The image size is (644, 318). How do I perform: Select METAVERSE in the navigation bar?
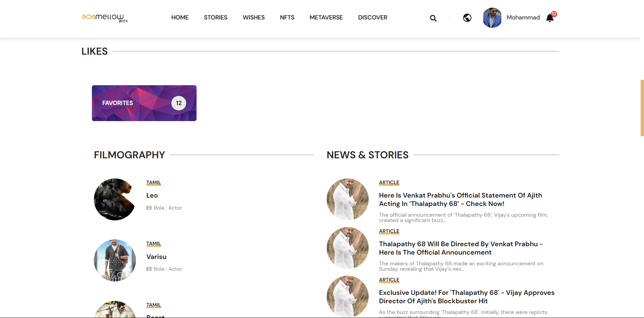326,17
